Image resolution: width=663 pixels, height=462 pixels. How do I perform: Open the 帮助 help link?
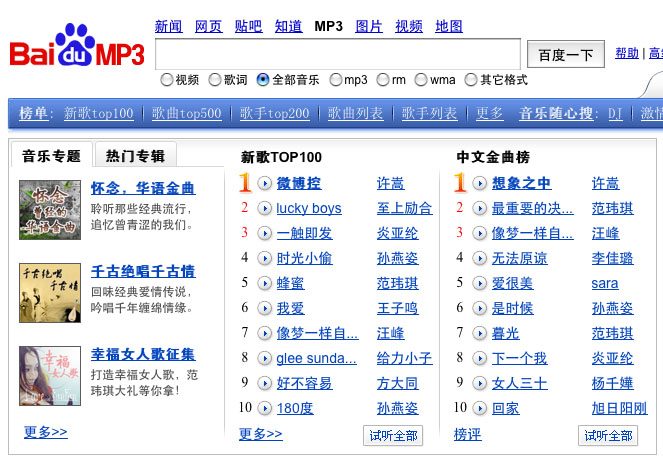click(x=627, y=53)
